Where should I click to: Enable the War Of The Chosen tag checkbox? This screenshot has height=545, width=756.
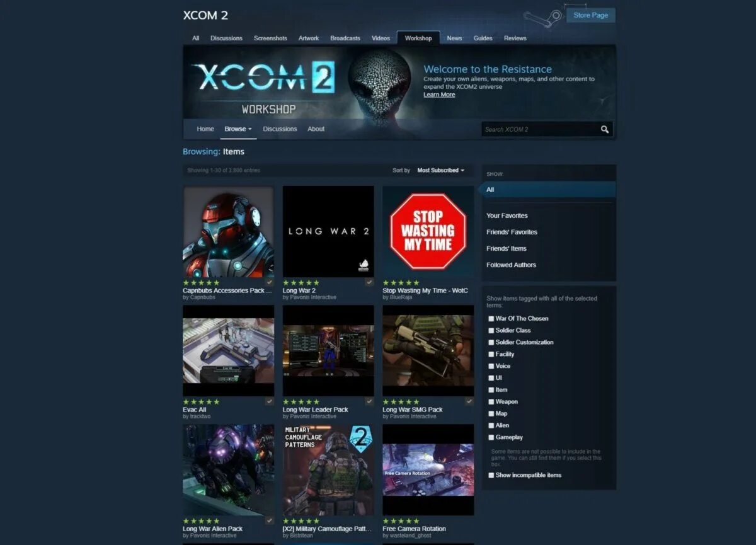tap(491, 319)
